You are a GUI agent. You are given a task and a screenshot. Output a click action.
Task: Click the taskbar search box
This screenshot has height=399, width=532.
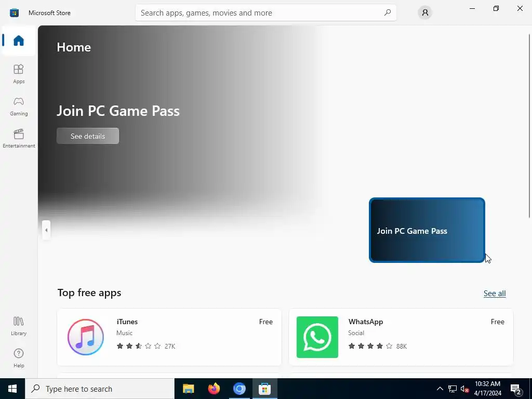tap(100, 389)
